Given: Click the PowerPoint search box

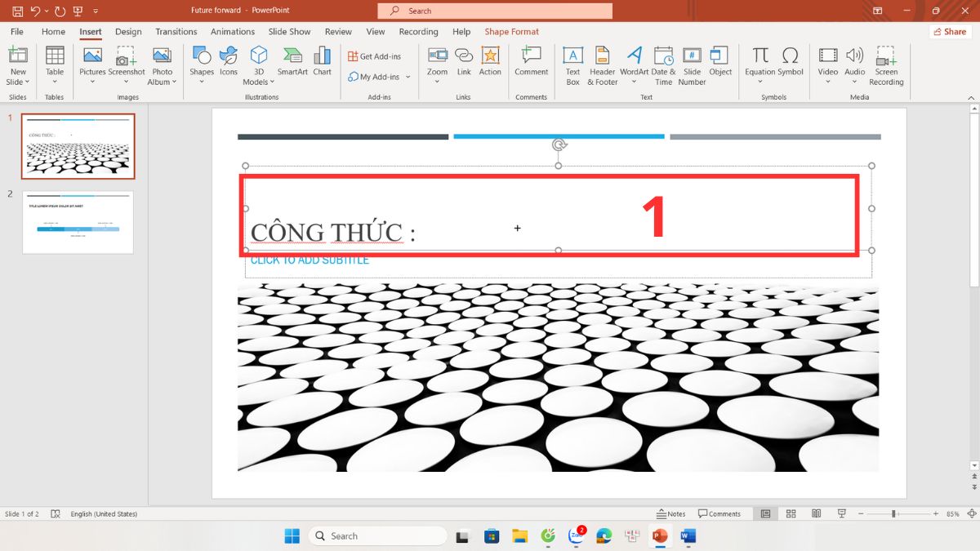Looking at the screenshot, I should (x=495, y=11).
